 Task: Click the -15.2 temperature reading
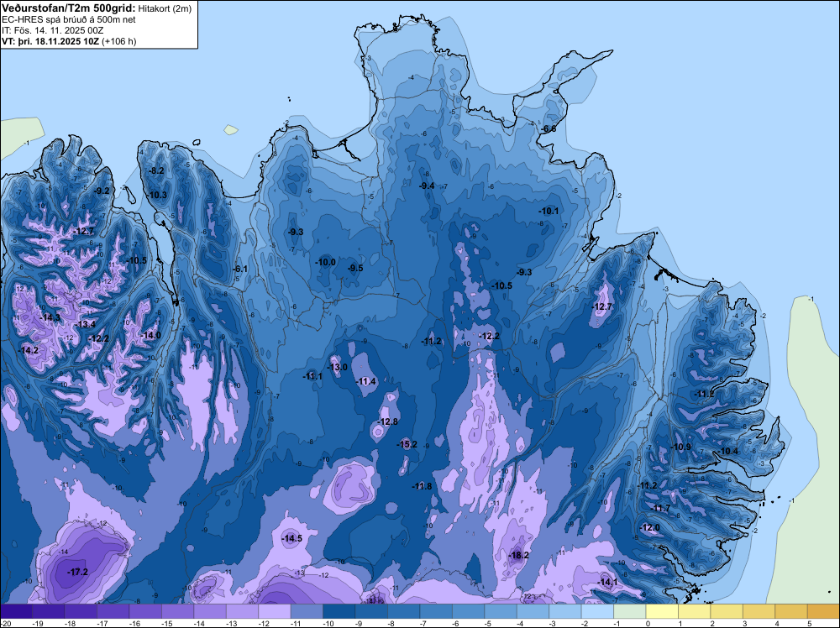[x=407, y=444]
